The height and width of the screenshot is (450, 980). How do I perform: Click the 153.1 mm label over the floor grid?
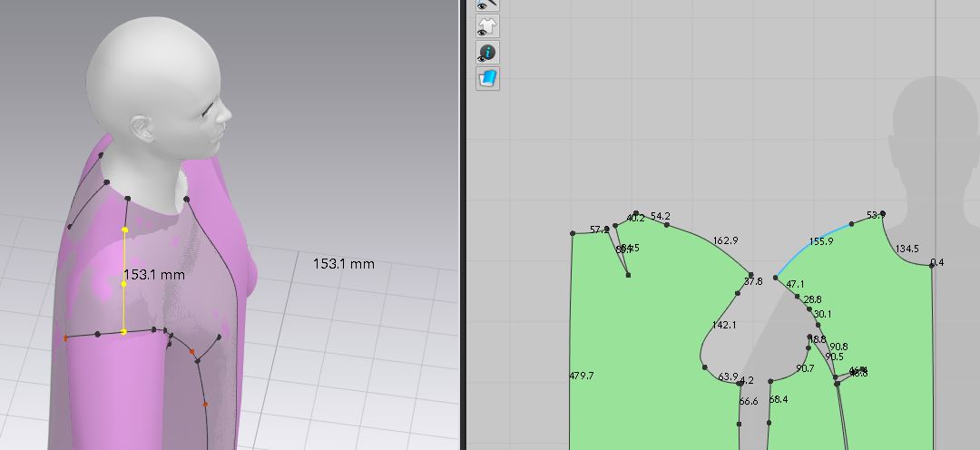tap(344, 264)
